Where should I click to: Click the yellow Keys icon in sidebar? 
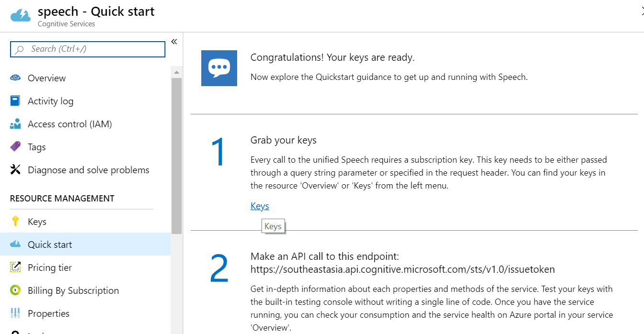tap(15, 221)
